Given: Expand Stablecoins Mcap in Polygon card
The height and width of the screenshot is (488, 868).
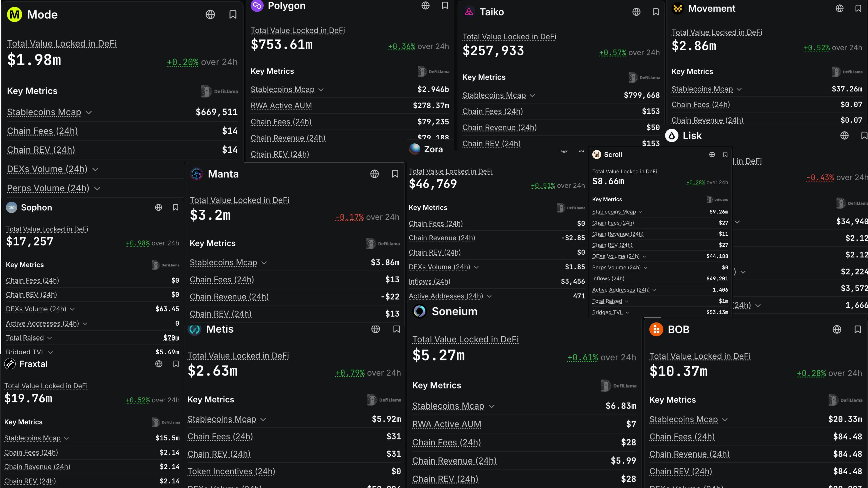Looking at the screenshot, I should click(321, 90).
